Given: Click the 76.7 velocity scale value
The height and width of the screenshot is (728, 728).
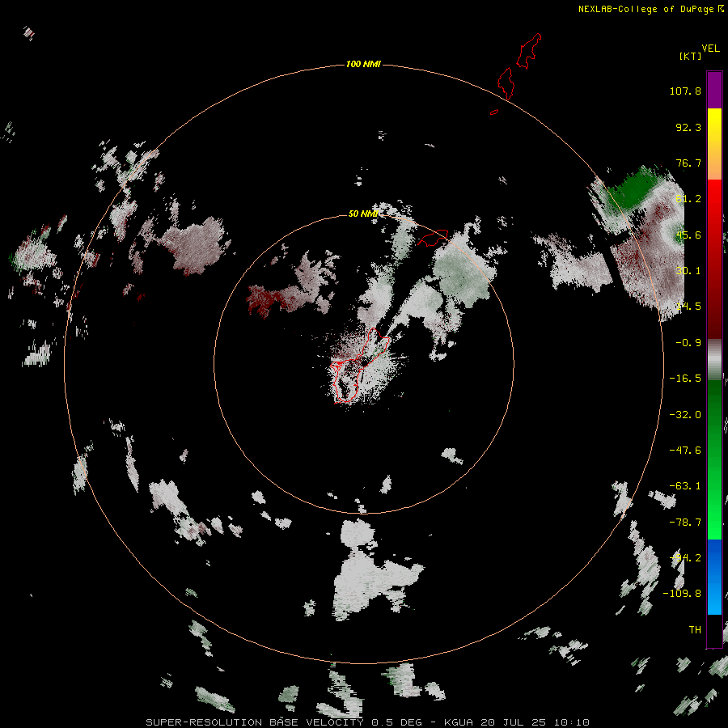Looking at the screenshot, I should coord(688,163).
